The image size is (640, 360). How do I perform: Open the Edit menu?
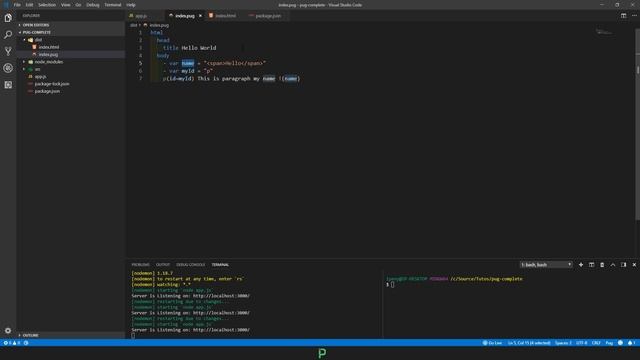pyautogui.click(x=29, y=5)
